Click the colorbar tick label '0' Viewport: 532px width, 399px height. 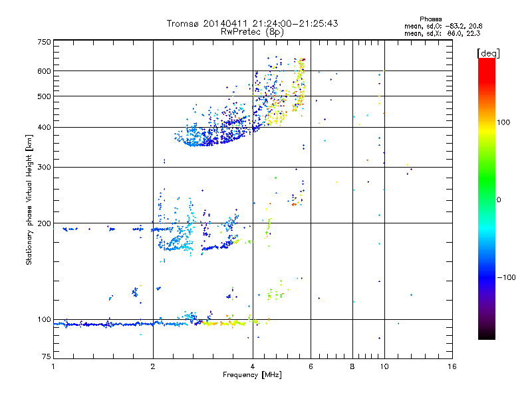499,199
